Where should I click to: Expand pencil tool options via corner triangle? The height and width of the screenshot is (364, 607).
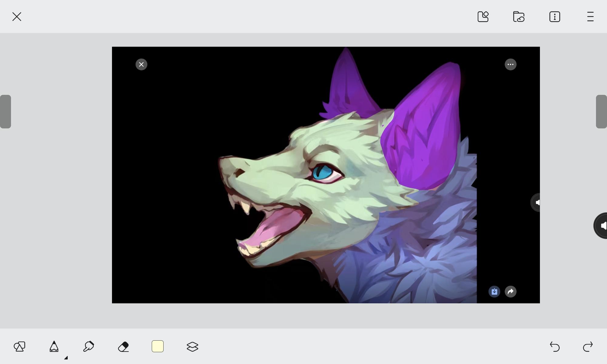point(66,358)
